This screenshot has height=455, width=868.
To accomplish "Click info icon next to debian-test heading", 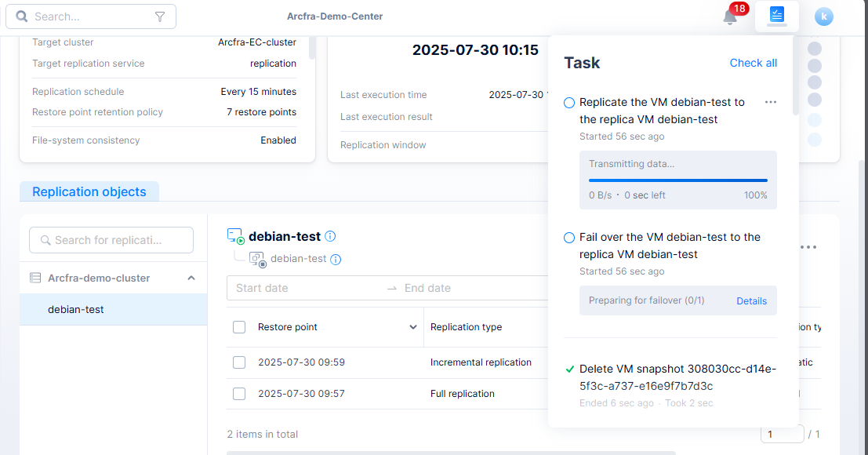I will [x=330, y=236].
